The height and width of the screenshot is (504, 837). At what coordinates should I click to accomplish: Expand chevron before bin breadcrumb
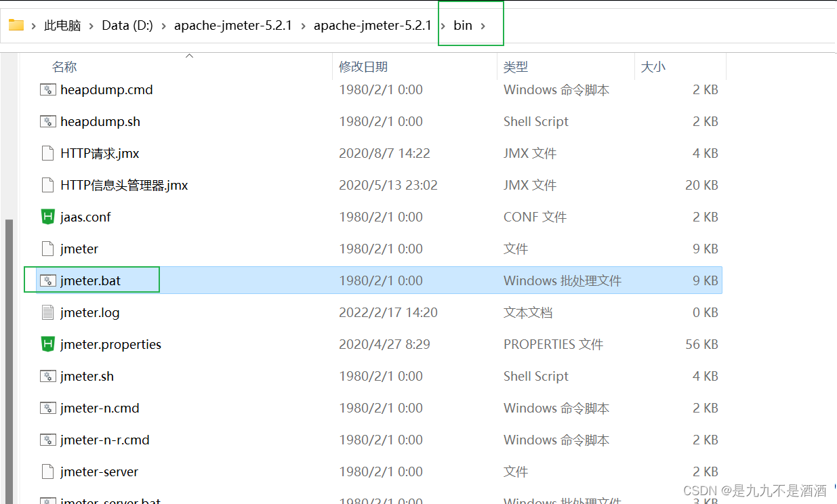point(443,26)
